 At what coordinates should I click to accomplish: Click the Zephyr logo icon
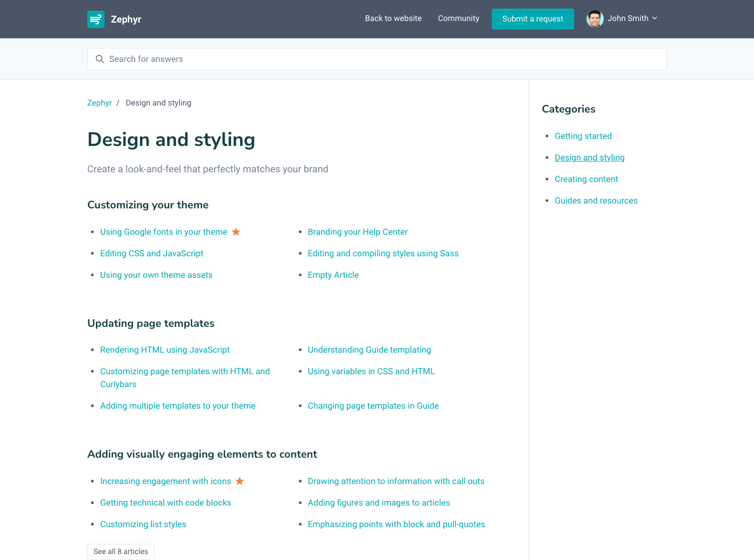(x=96, y=19)
